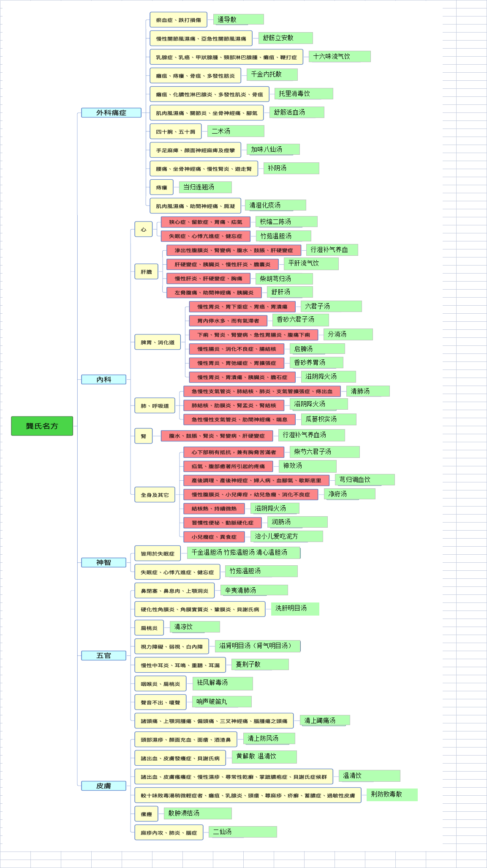Select the 皮膚 branch node
This screenshot has width=487, height=868.
click(103, 786)
